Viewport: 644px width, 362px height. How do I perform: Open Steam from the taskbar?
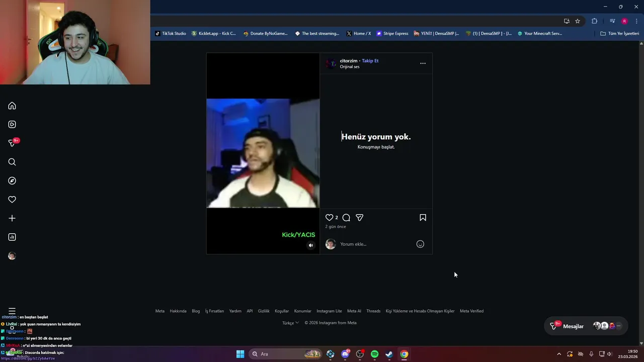(389, 354)
